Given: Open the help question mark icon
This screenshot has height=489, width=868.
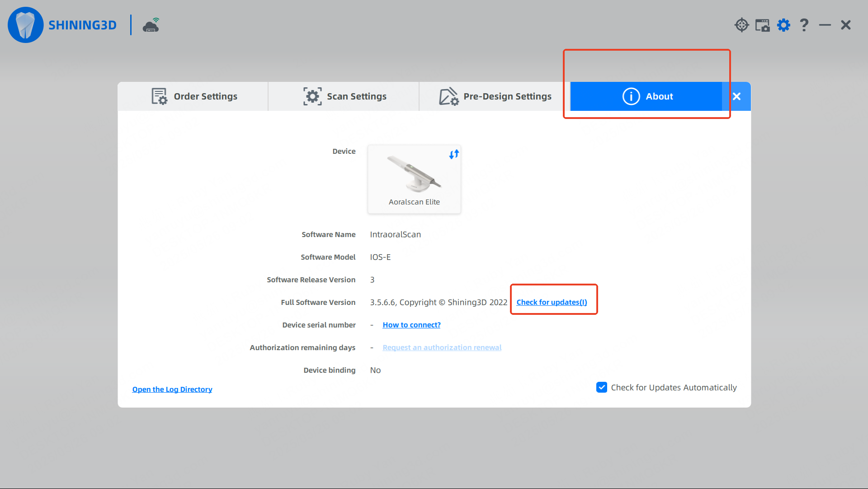Looking at the screenshot, I should coord(804,25).
